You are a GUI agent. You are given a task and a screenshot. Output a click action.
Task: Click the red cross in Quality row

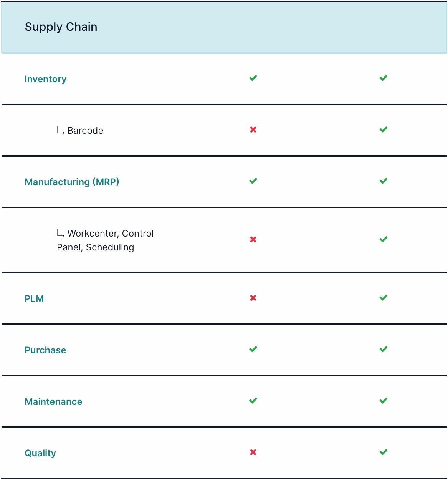(253, 452)
